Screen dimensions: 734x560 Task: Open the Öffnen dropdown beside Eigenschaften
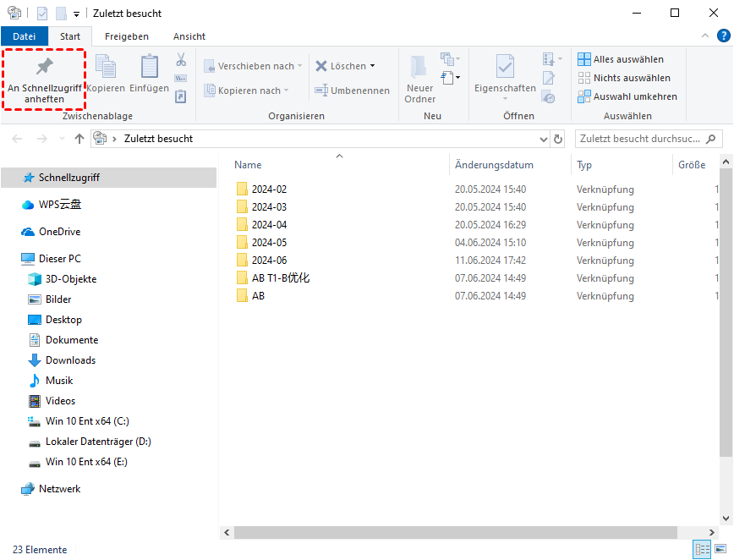click(x=552, y=59)
